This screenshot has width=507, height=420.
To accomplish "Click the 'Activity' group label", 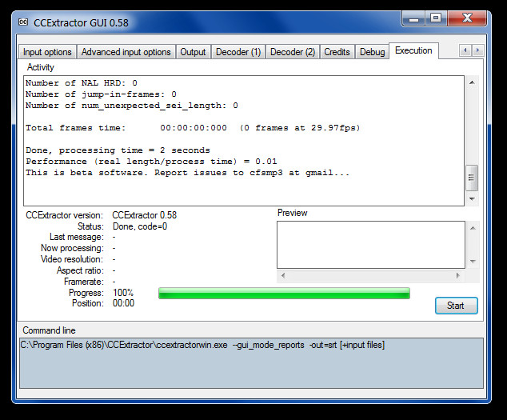I will [x=41, y=67].
